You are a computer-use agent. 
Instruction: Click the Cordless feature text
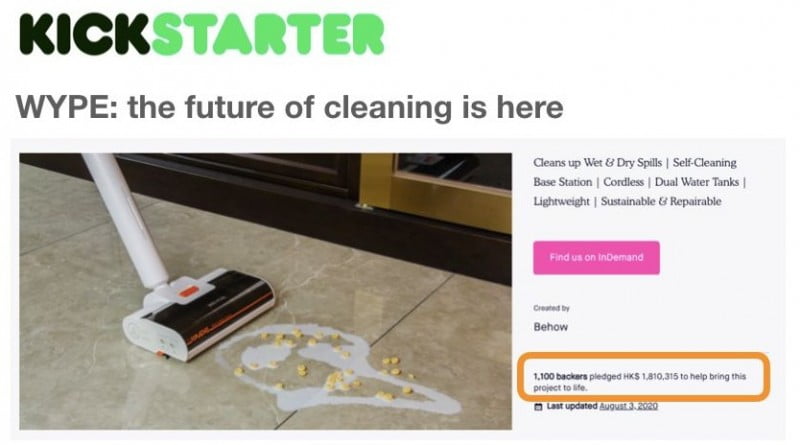(x=623, y=182)
